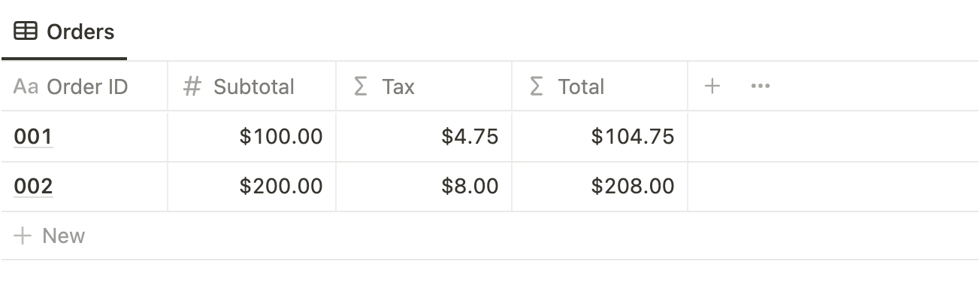Click the sigma formula icon beside Total
This screenshot has width=980, height=307.
(x=536, y=87)
